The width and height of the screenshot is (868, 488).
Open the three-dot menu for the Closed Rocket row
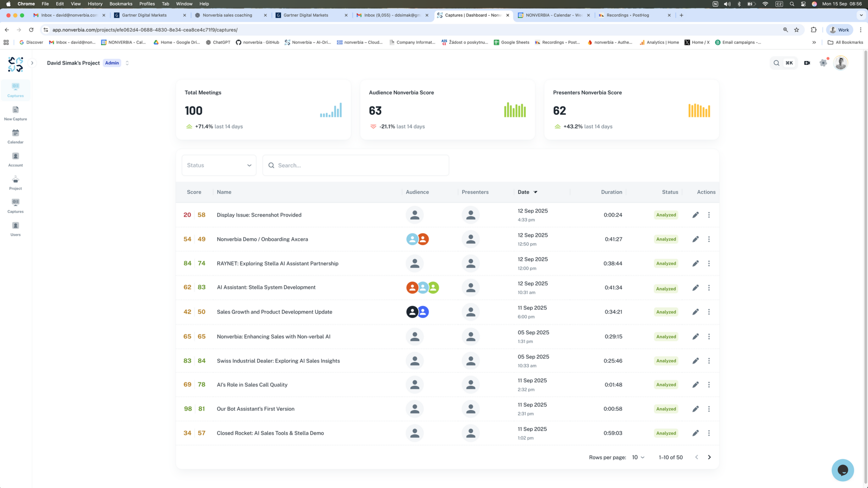pyautogui.click(x=709, y=433)
